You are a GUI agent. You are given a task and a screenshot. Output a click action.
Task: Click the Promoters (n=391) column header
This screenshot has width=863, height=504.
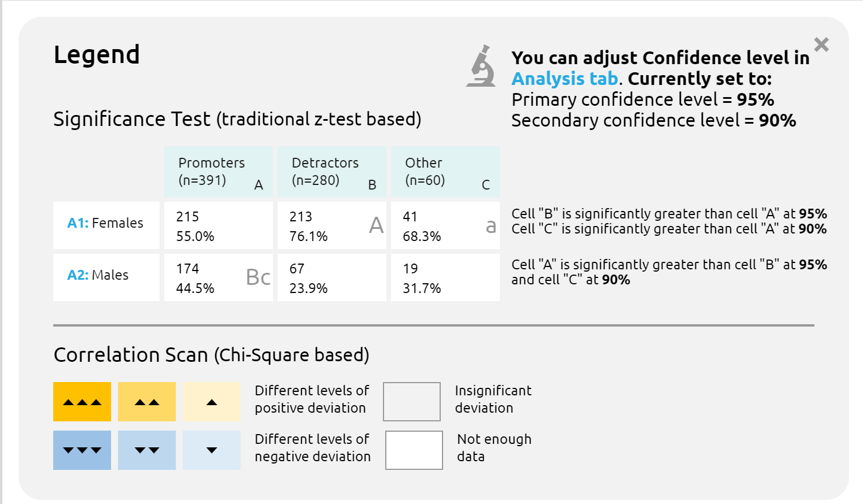tap(219, 172)
